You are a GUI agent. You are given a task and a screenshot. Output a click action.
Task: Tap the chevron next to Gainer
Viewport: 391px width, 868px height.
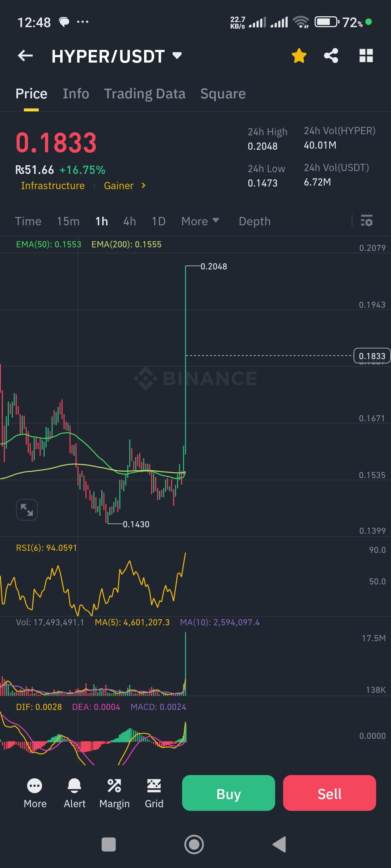(x=144, y=186)
